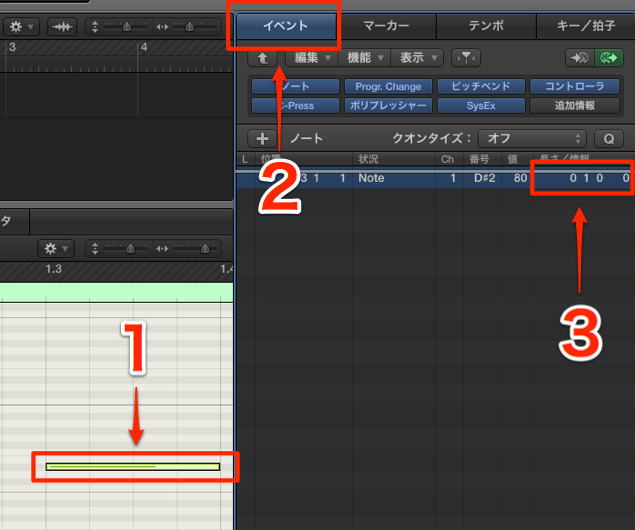Open the キー／拍子 tab
The width and height of the screenshot is (635, 530).
click(x=586, y=26)
